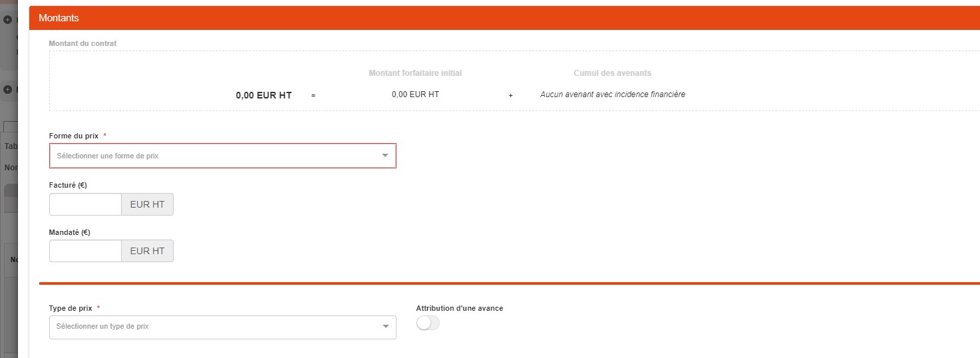Click the Cumul des avenants heading
980x358 pixels.
click(612, 73)
